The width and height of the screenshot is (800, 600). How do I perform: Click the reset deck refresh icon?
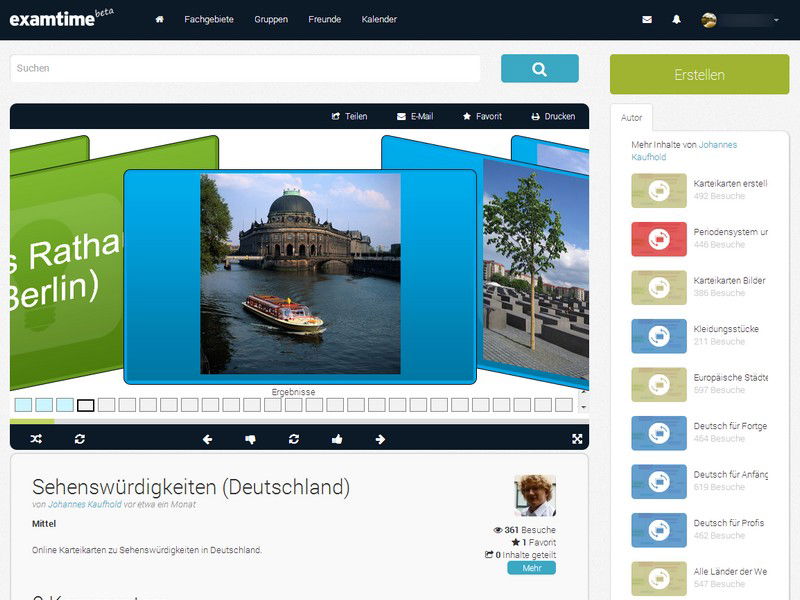point(80,439)
